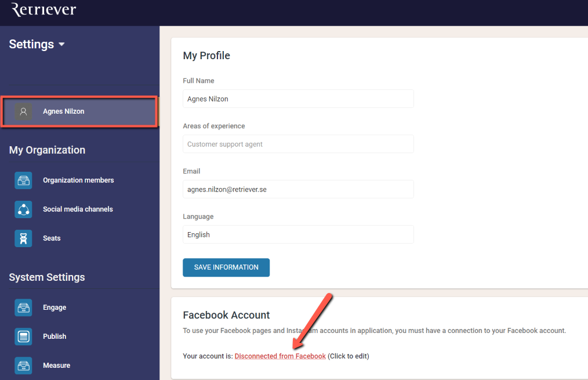Click the Full Name input field

click(x=298, y=99)
